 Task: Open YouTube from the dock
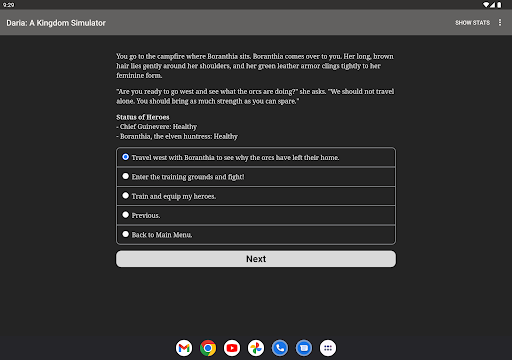coord(232,348)
